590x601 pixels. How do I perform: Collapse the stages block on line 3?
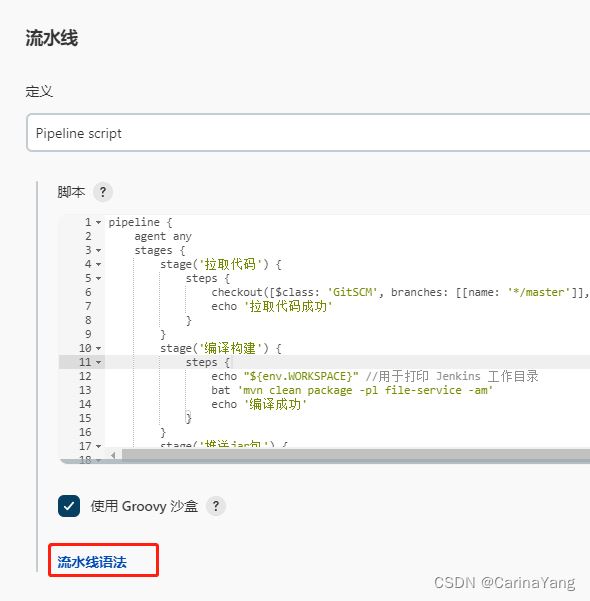click(99, 250)
